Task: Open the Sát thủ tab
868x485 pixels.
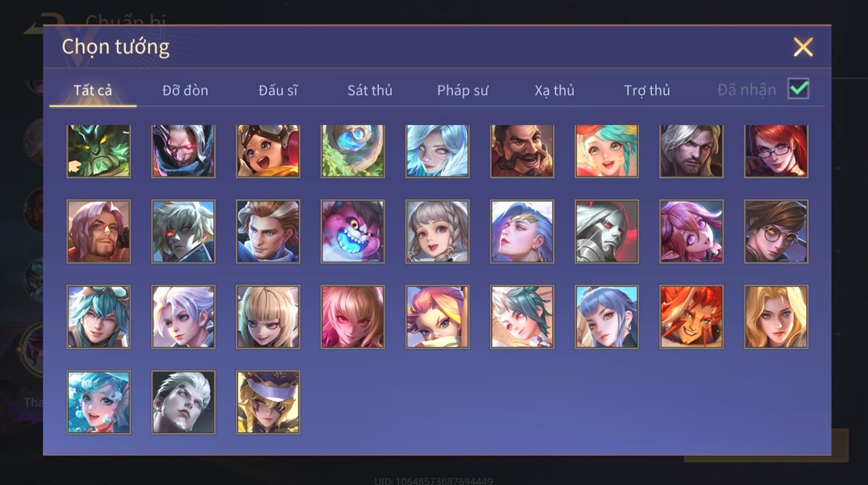Action: point(369,90)
